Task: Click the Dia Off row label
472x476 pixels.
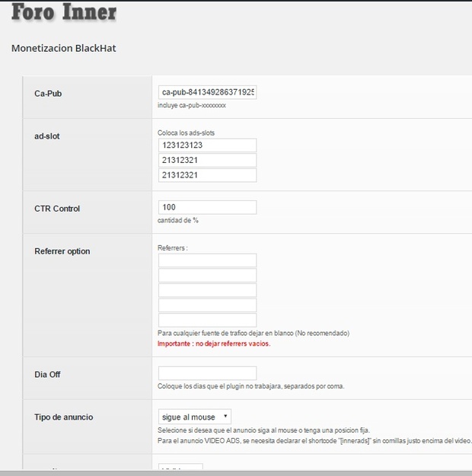Action: (x=47, y=374)
